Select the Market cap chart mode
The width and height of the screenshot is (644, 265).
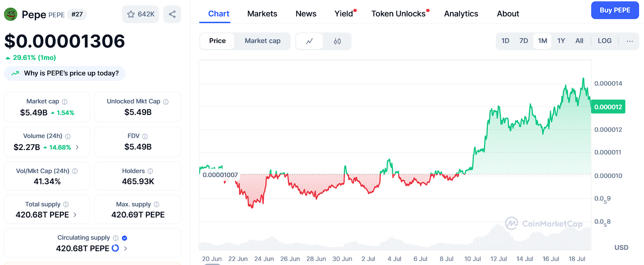point(263,41)
